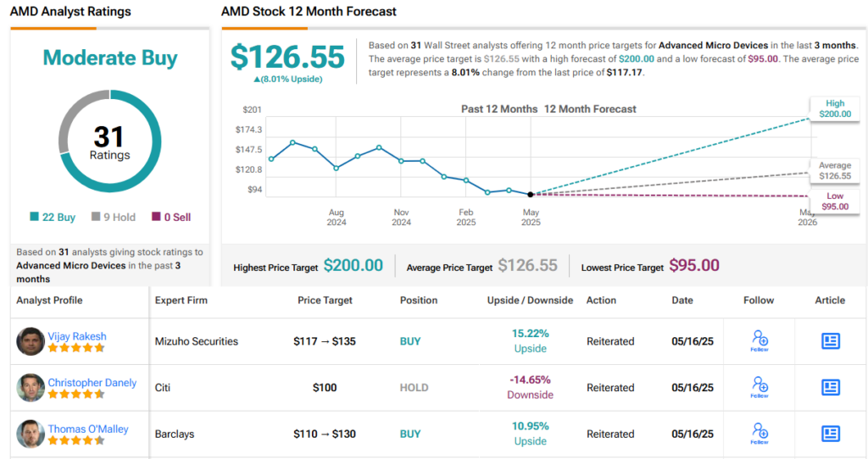Screen dimensions: 868x459
Task: Click the $117 → $135 price target cell
Action: [x=325, y=341]
